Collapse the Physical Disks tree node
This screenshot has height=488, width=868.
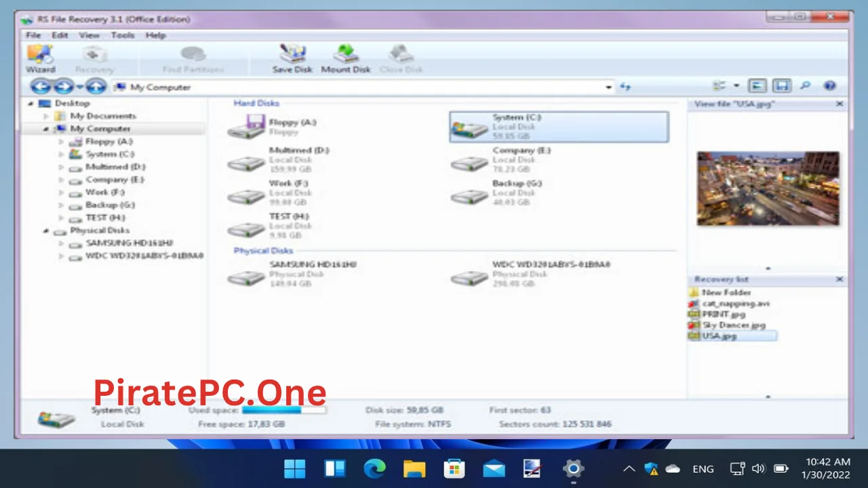[46, 230]
